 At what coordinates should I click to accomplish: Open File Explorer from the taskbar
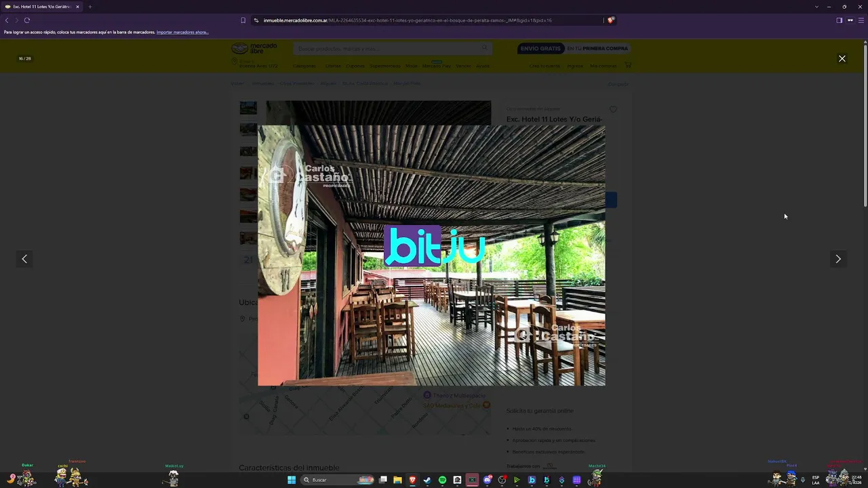point(397,480)
